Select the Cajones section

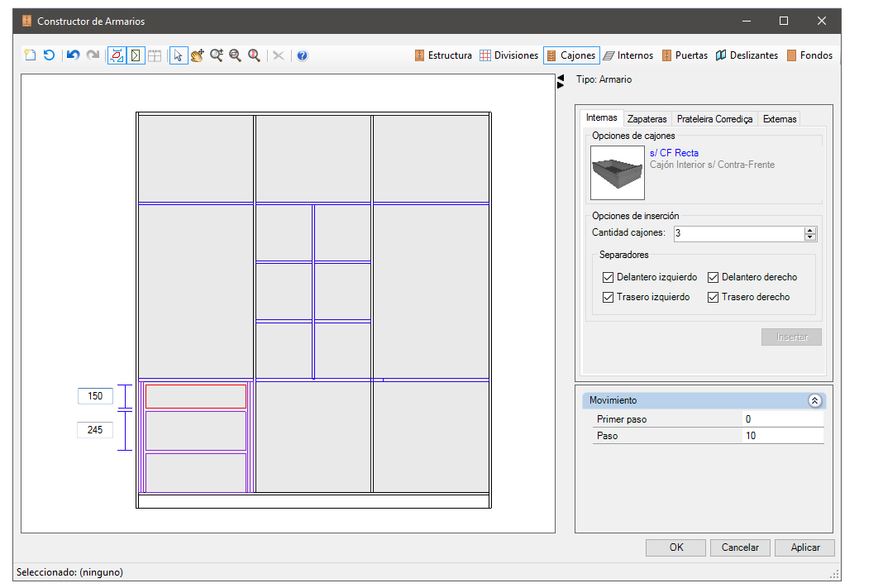click(x=571, y=55)
